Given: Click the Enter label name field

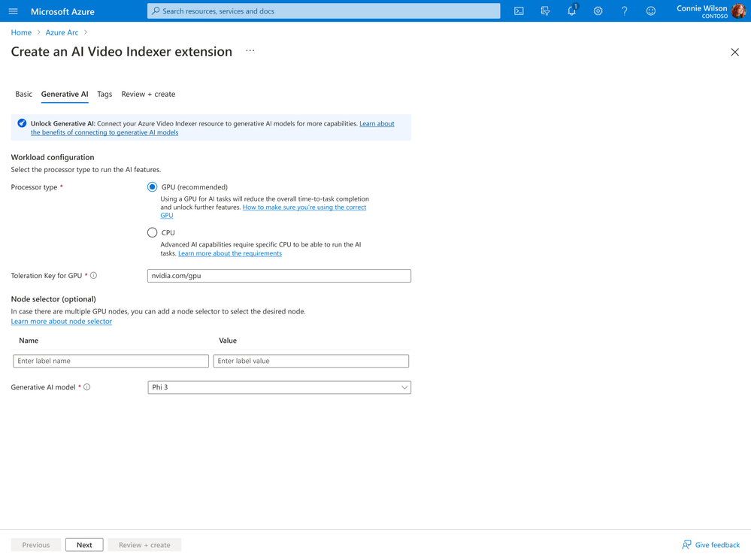Looking at the screenshot, I should (x=111, y=361).
